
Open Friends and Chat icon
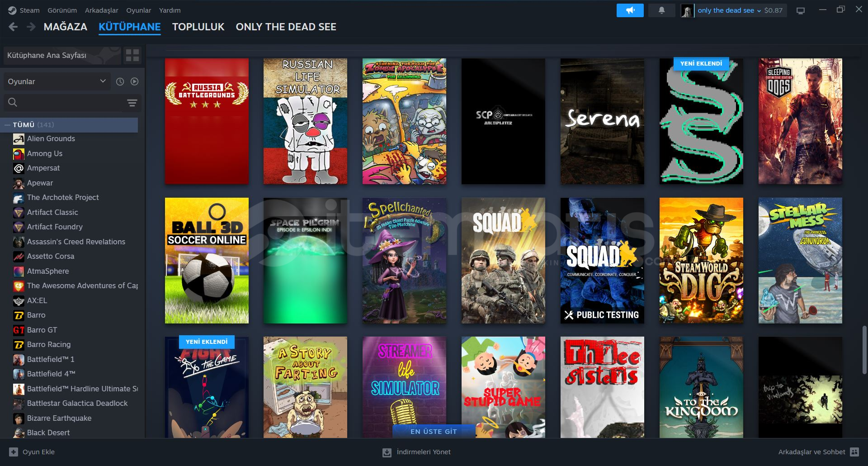(854, 452)
